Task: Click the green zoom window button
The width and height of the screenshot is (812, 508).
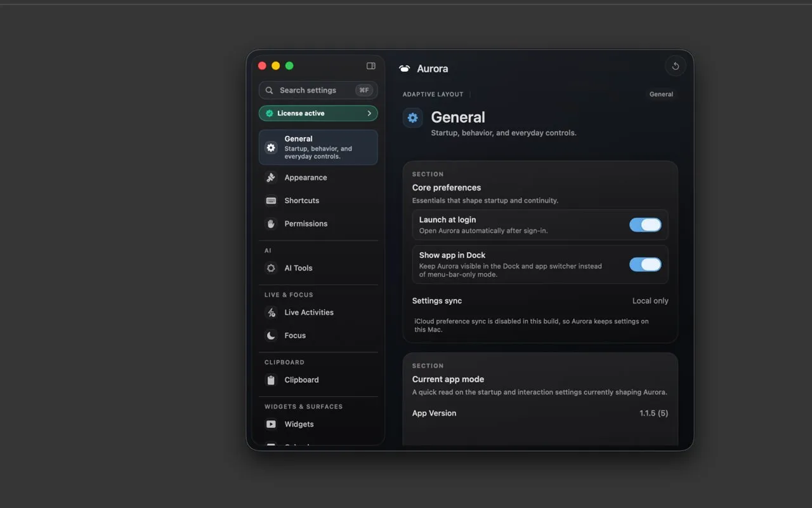Action: coord(289,66)
